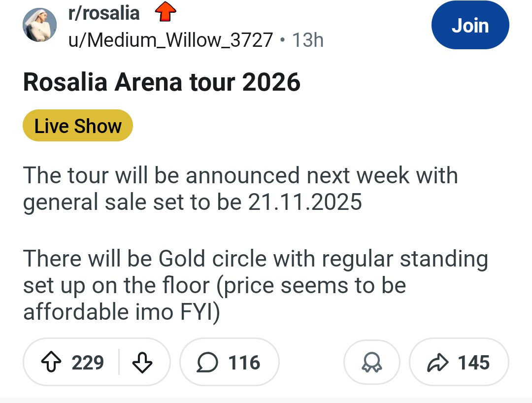532x403 pixels.
Task: Click the red up arrow beside r/rosalia
Action: [x=166, y=13]
